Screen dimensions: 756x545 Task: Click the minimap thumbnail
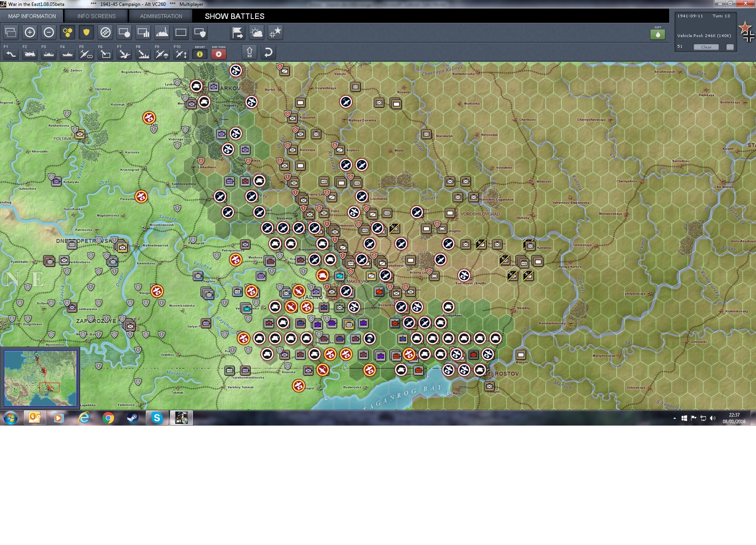pyautogui.click(x=40, y=378)
